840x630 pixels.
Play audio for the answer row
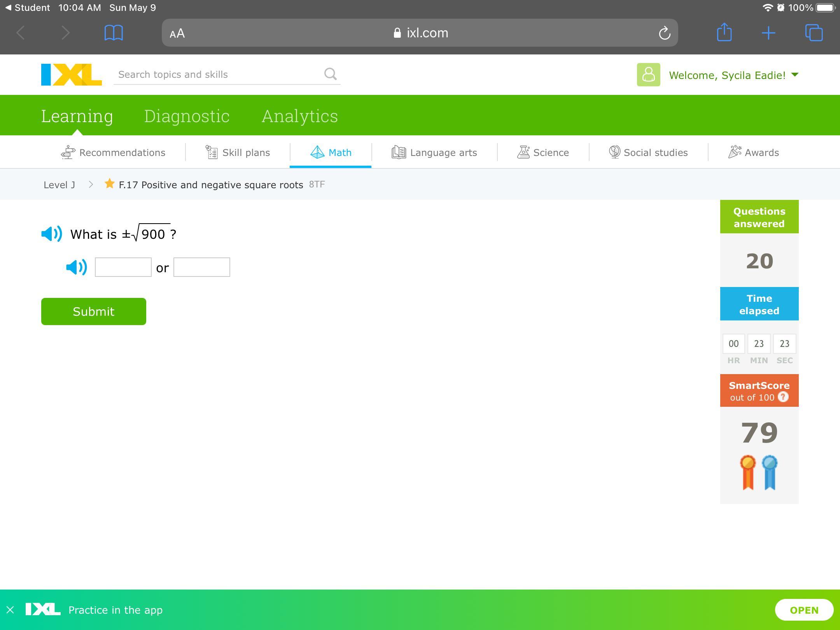[x=77, y=267]
